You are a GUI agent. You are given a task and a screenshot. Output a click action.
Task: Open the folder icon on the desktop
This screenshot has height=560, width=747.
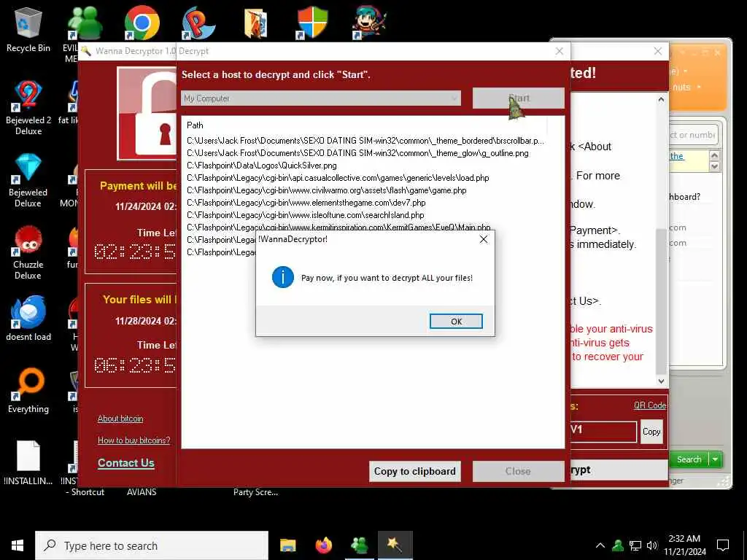tap(256, 23)
